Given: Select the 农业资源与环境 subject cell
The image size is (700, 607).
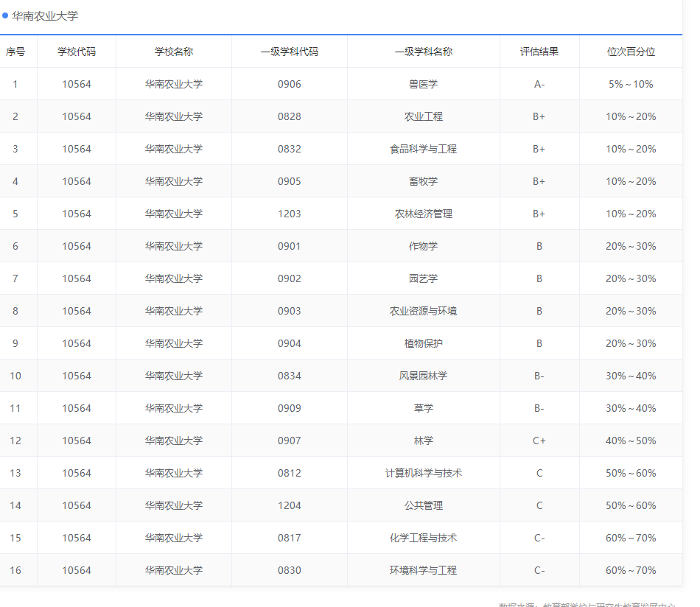Looking at the screenshot, I should pos(424,311).
